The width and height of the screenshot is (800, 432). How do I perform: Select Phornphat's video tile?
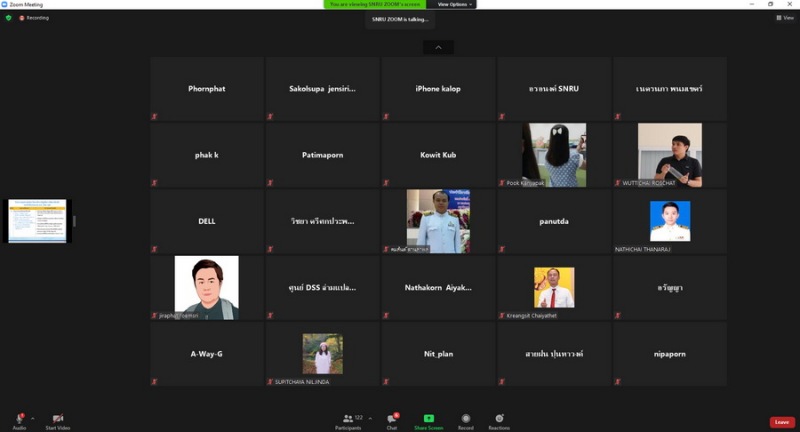click(x=207, y=89)
